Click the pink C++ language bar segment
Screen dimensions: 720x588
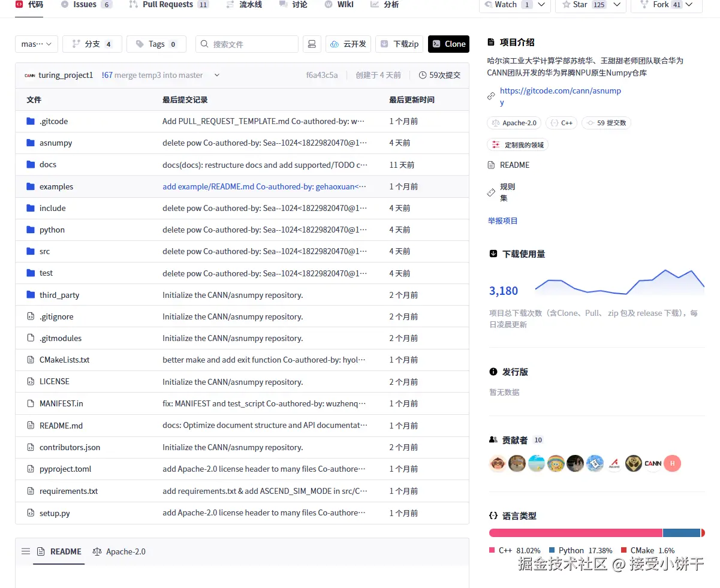pyautogui.click(x=576, y=533)
